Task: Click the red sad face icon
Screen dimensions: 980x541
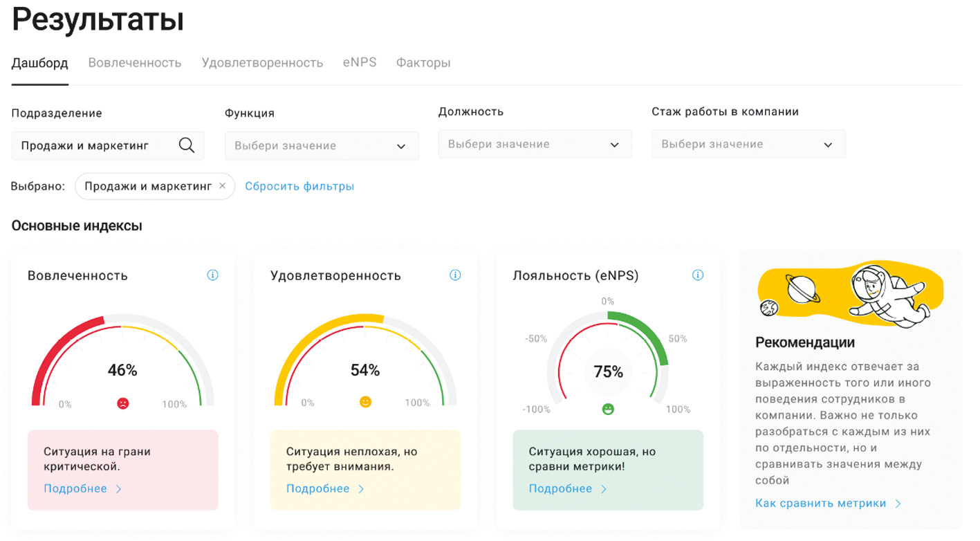Action: coord(122,403)
